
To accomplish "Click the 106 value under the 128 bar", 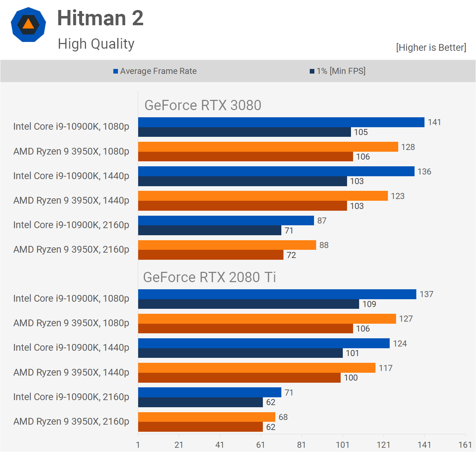I will [x=363, y=157].
